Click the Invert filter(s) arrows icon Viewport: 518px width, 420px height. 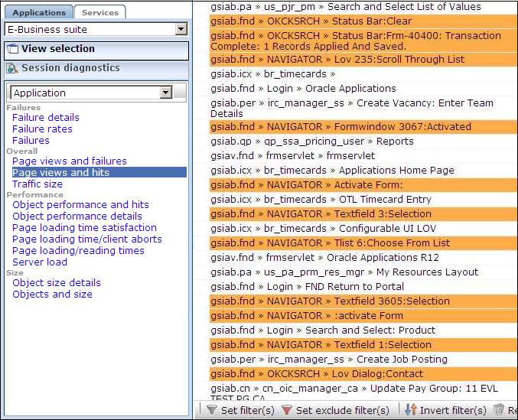pos(411,409)
